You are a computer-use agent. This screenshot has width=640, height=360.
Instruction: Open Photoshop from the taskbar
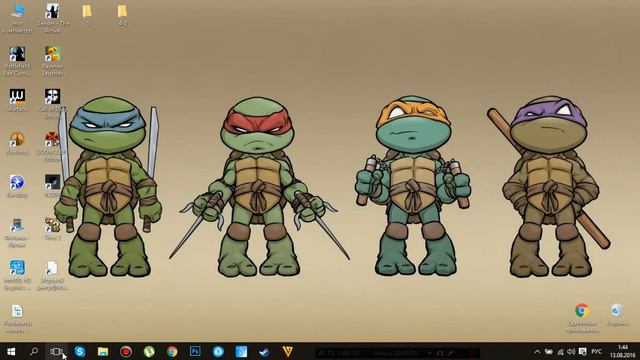(195, 351)
